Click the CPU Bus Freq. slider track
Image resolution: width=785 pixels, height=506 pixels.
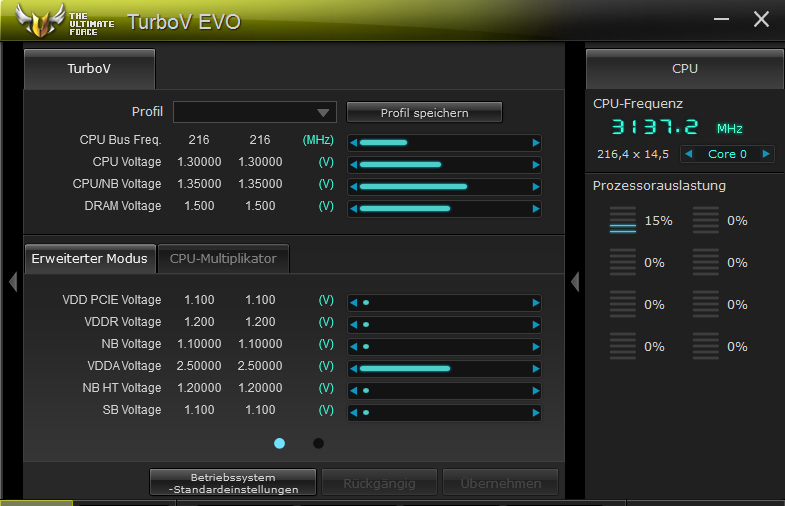(x=445, y=143)
